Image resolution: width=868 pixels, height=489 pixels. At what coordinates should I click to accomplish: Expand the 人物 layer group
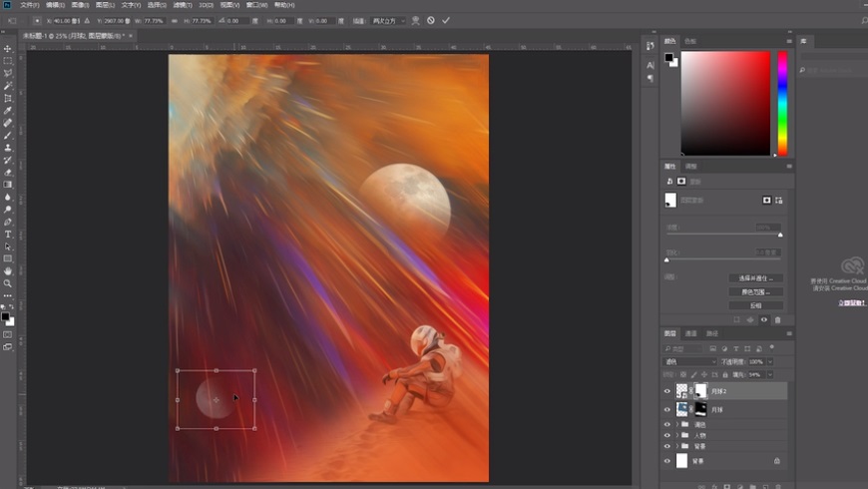point(677,435)
